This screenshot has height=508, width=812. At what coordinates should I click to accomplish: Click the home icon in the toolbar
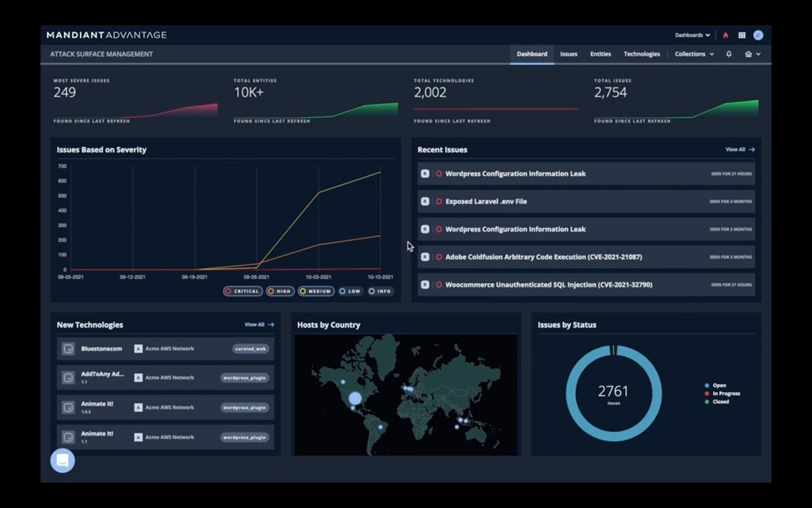[x=749, y=54]
